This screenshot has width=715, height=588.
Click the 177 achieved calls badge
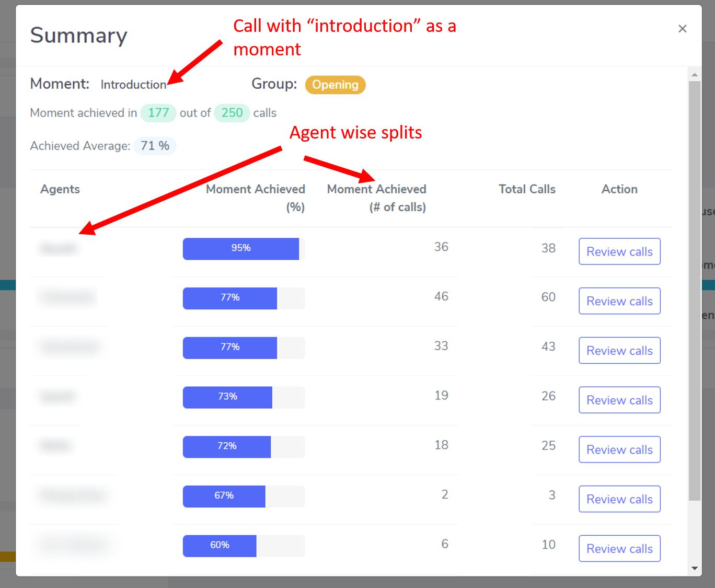coord(158,112)
